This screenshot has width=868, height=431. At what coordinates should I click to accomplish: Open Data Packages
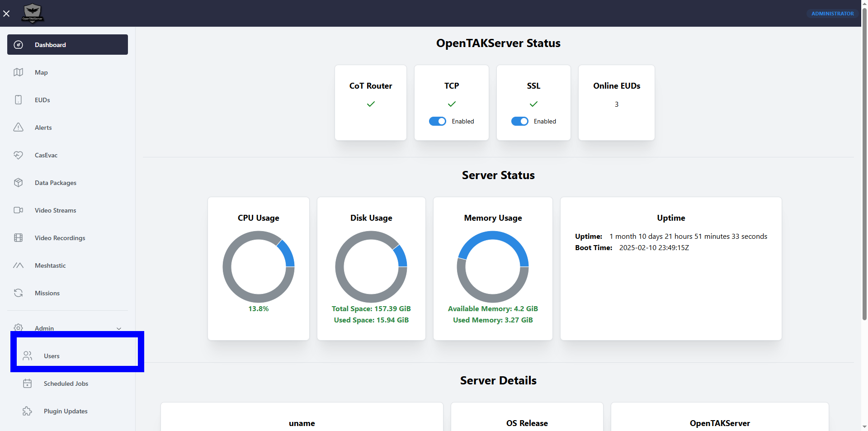pos(67,183)
